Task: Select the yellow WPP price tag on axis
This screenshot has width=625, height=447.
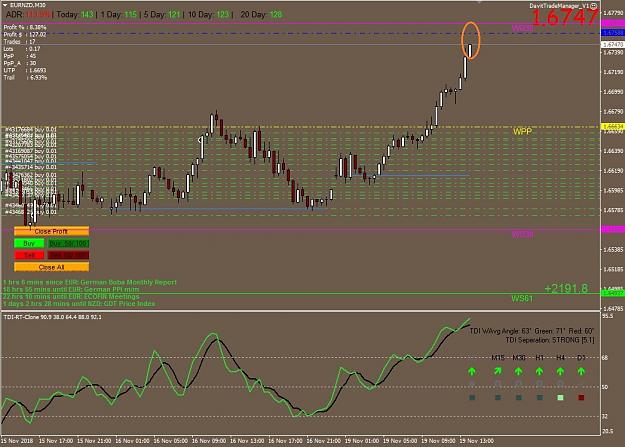Action: tap(613, 126)
